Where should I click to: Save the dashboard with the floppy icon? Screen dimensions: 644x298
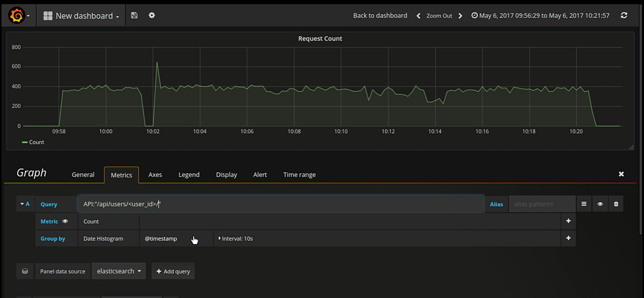click(134, 15)
